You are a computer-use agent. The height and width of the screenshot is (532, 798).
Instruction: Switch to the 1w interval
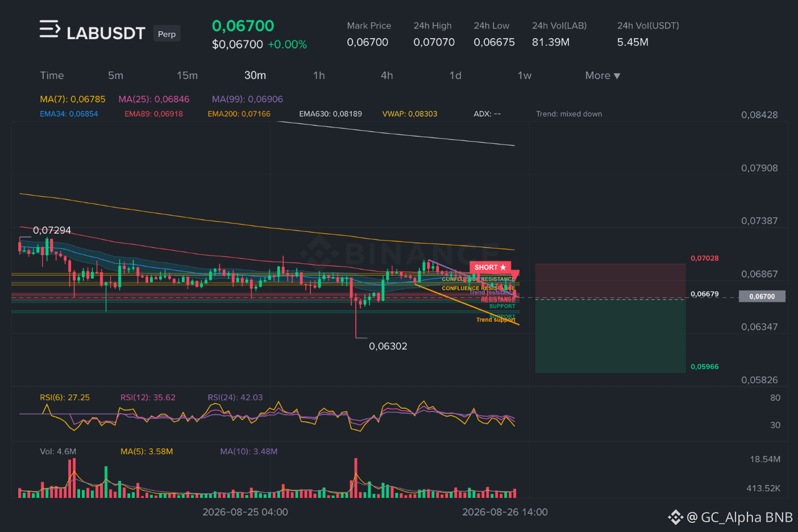click(x=524, y=76)
